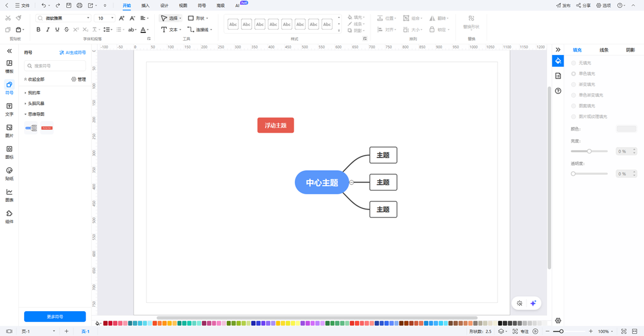The height and width of the screenshot is (336, 644).
Task: Click the AI sparkle button on canvas
Action: [533, 303]
